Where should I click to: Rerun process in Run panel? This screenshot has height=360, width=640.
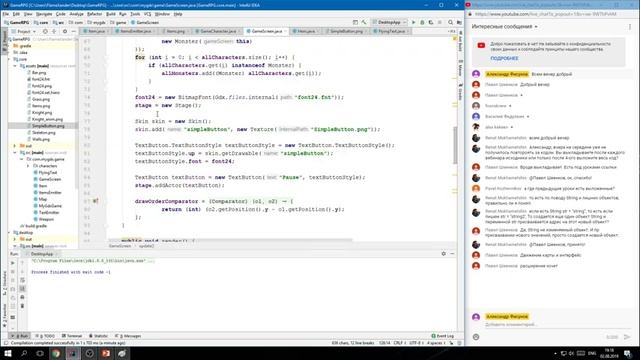point(13,263)
